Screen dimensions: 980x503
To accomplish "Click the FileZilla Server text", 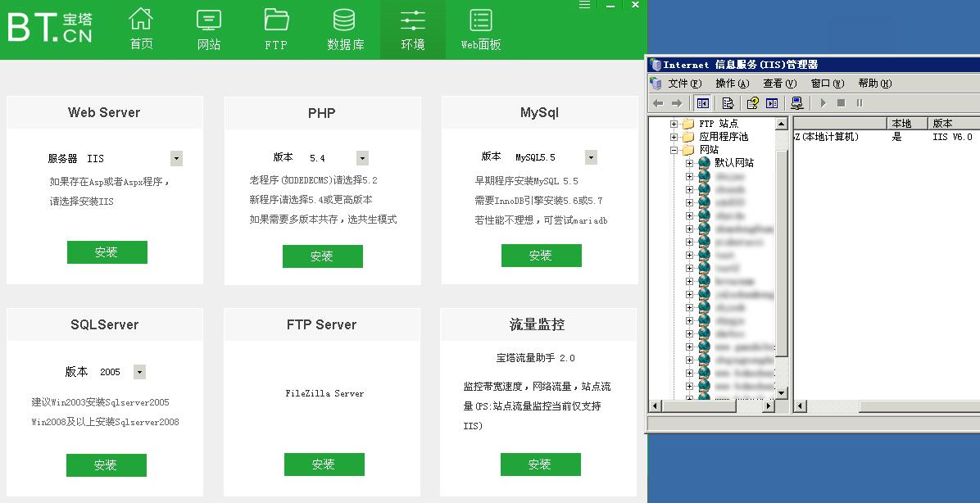I will pos(324,393).
